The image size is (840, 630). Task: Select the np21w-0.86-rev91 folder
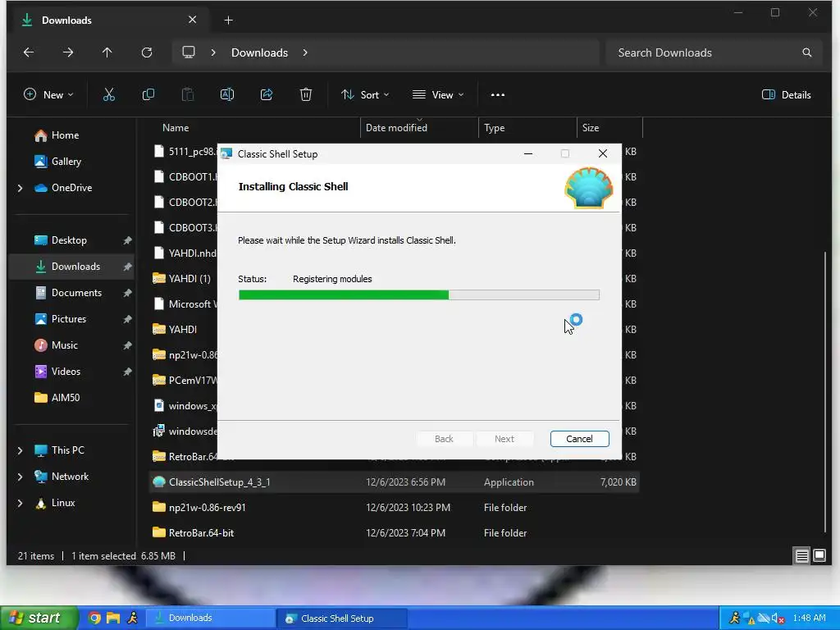coord(395,507)
